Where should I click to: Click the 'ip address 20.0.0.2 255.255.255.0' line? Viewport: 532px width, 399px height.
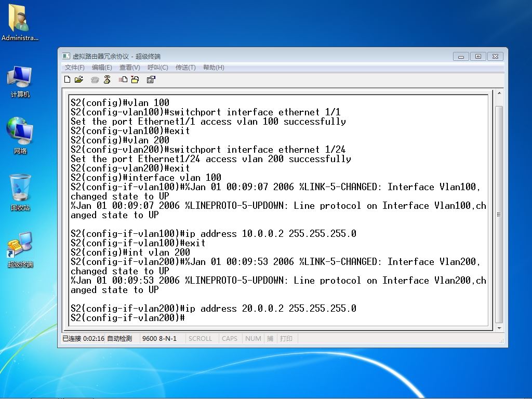click(x=214, y=308)
